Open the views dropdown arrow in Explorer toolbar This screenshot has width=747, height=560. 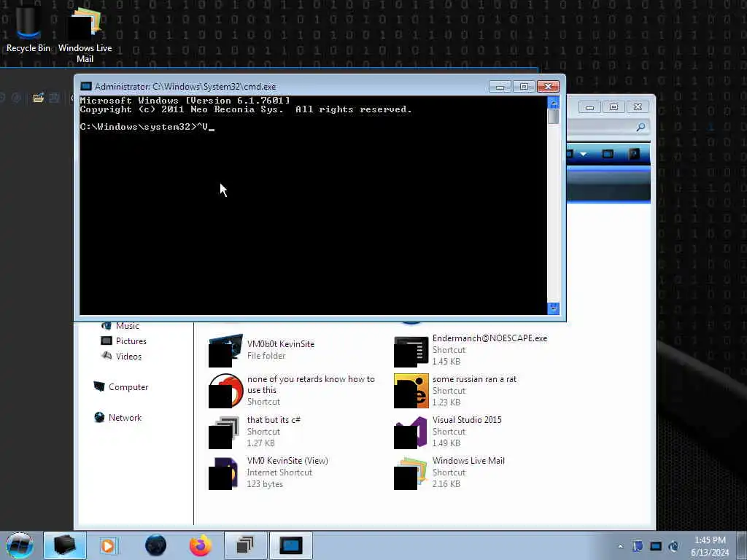tap(583, 155)
